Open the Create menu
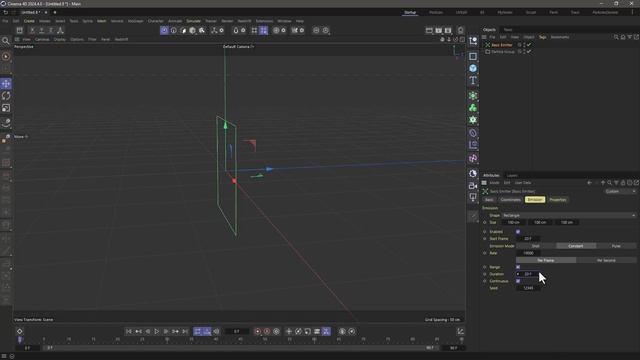This screenshot has width=640, height=360. tap(29, 21)
